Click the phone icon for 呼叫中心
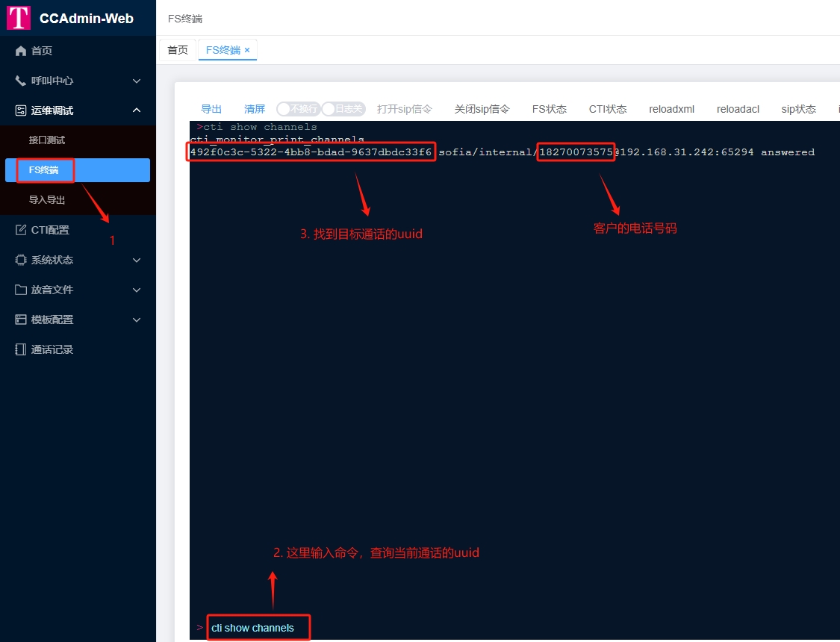Image resolution: width=840 pixels, height=642 pixels. click(21, 81)
